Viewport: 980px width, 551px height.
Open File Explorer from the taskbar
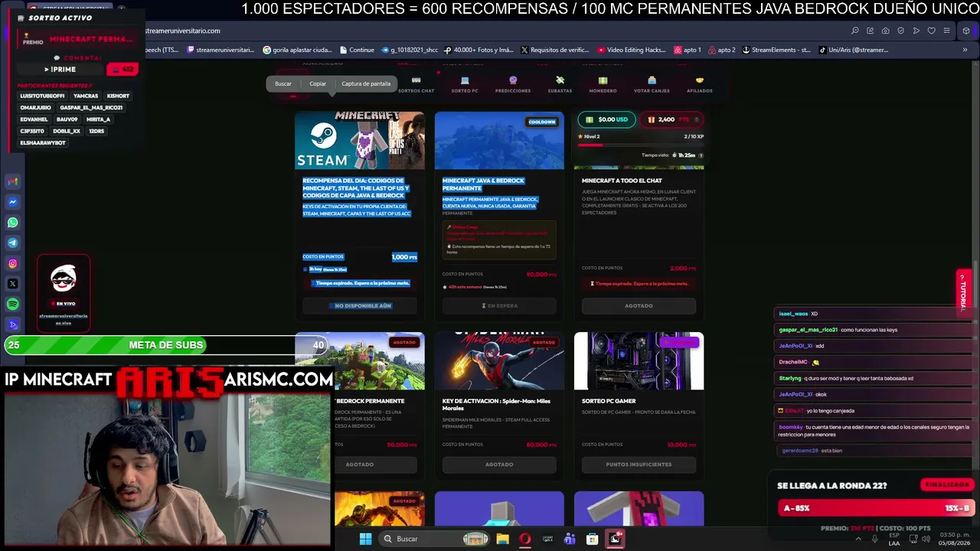[x=502, y=539]
